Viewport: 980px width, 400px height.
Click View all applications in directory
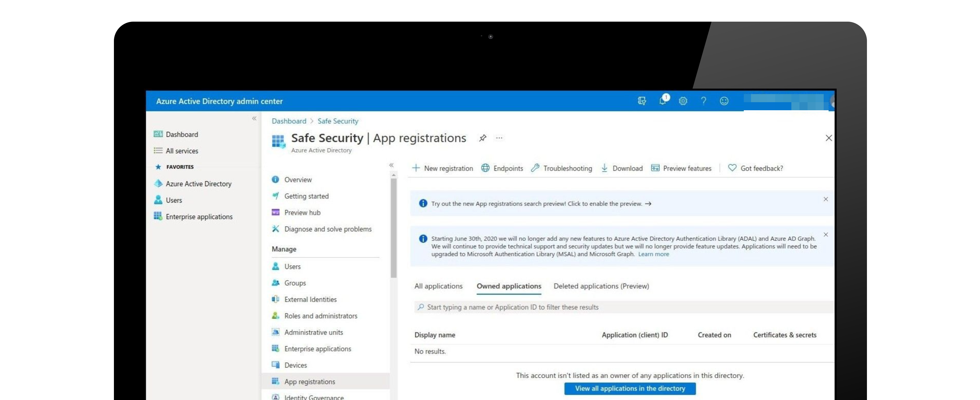pyautogui.click(x=629, y=388)
